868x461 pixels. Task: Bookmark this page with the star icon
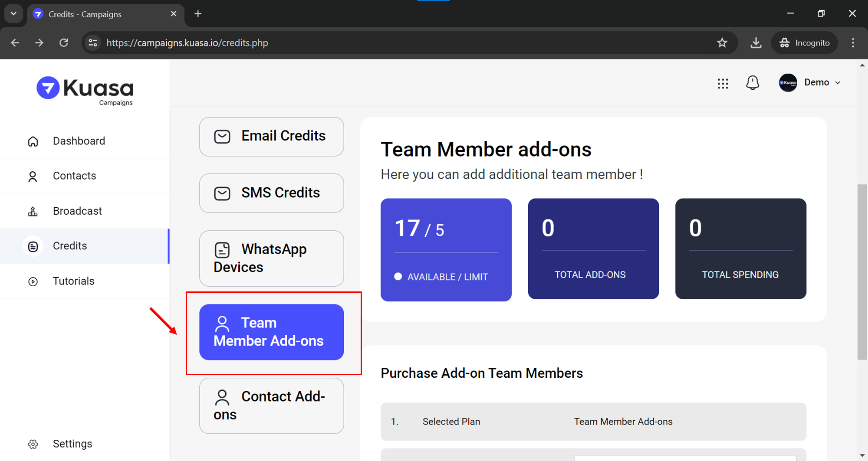point(722,43)
